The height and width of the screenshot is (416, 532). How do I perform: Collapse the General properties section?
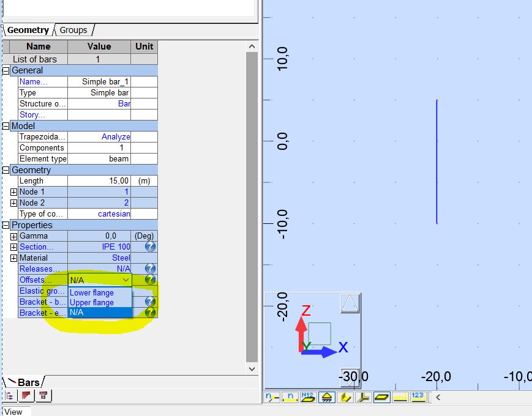[5, 70]
